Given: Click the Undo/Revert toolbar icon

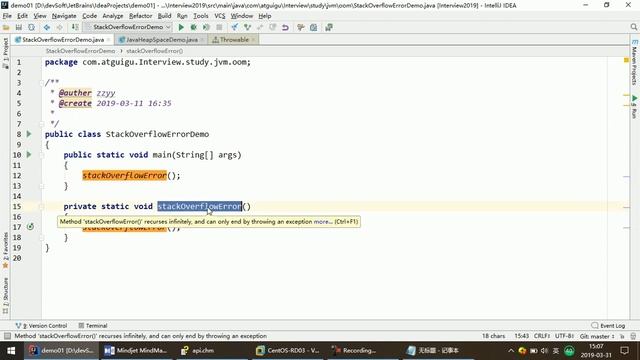Looking at the screenshot, I should point(285,27).
